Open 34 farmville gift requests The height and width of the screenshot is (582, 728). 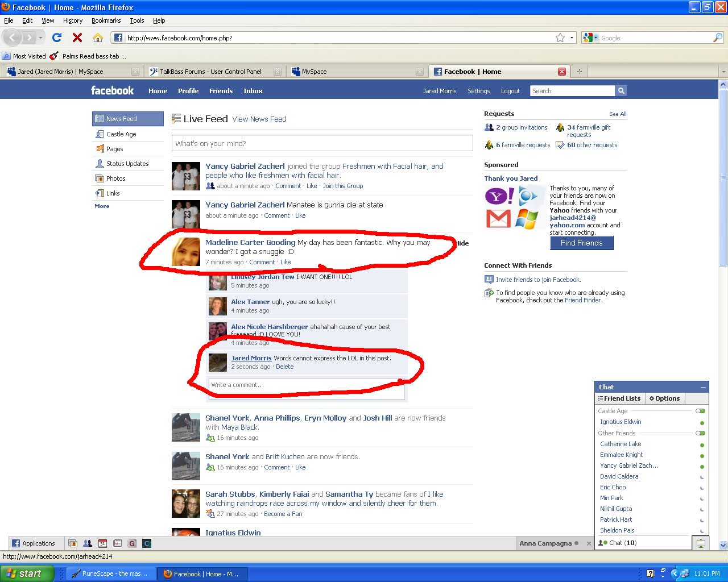589,131
